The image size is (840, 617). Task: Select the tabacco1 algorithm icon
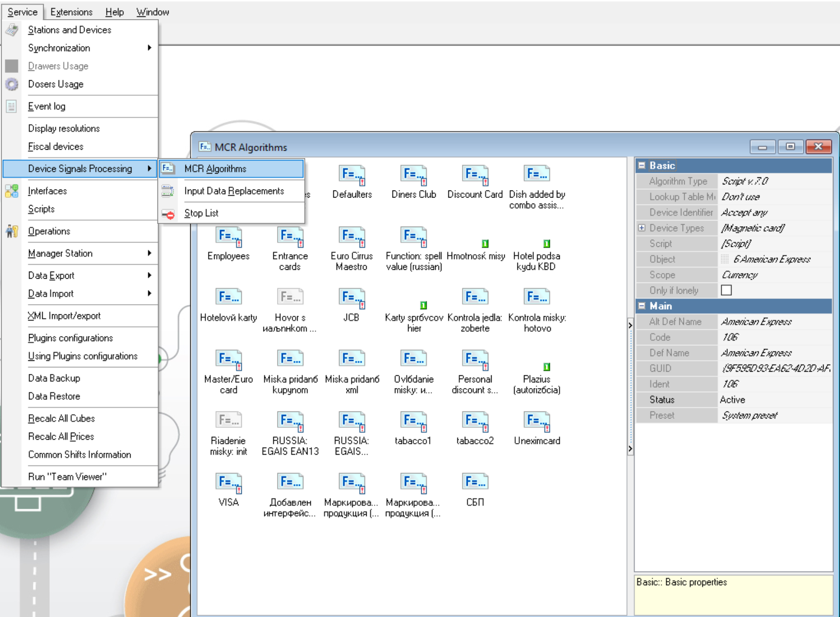coord(413,422)
